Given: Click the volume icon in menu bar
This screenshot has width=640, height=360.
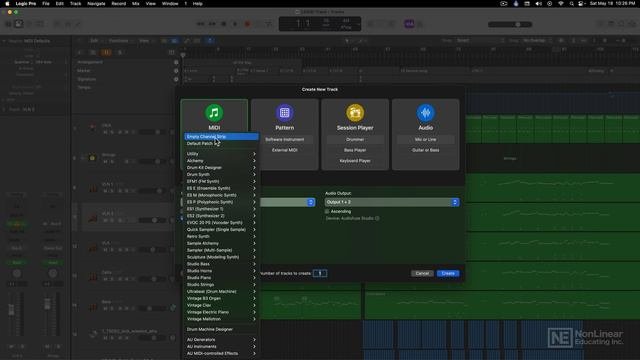Looking at the screenshot, I should pyautogui.click(x=538, y=4).
